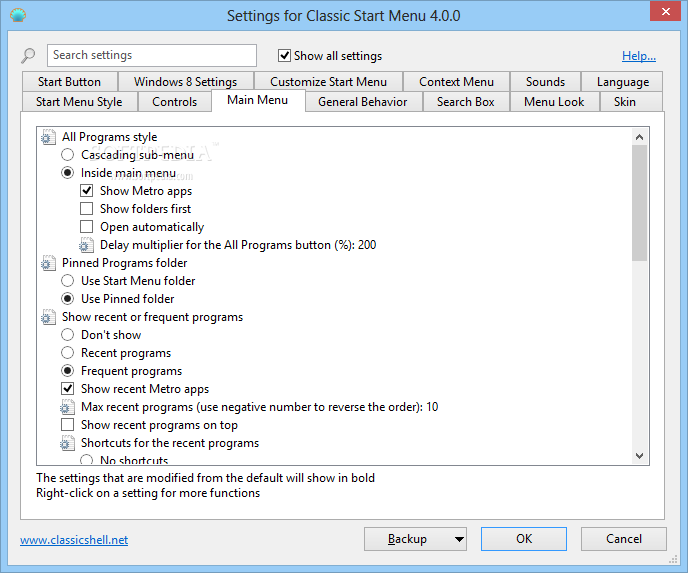Select the Pinned Programs folder heading
This screenshot has width=688, height=573.
(x=125, y=263)
